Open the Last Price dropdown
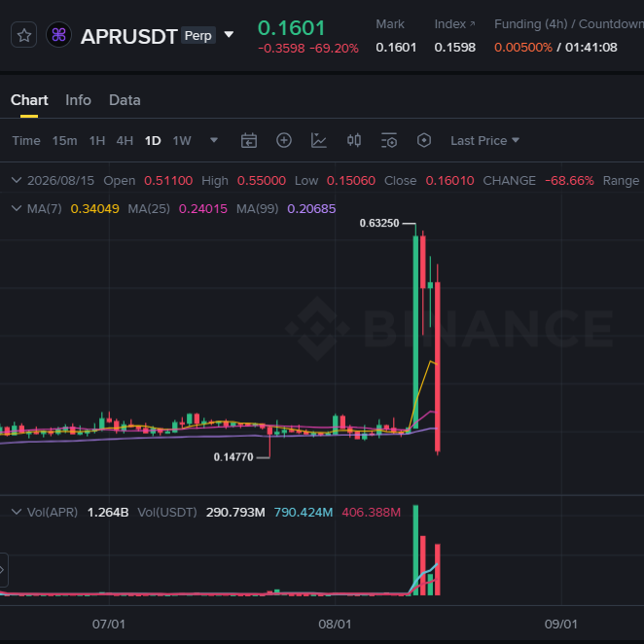 (x=485, y=141)
